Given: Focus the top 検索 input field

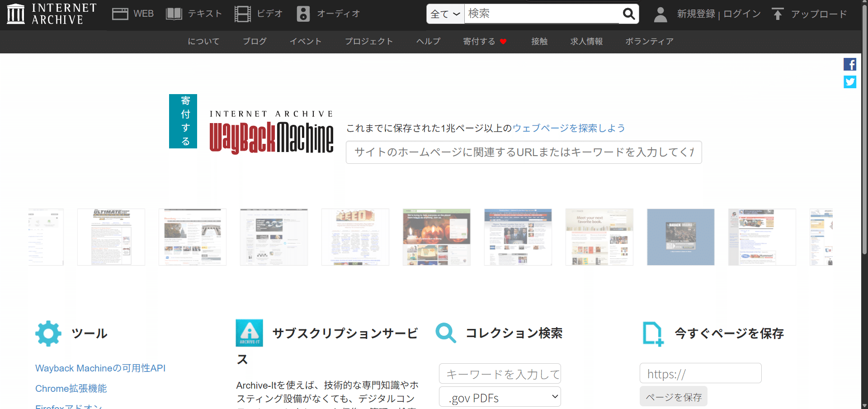Looking at the screenshot, I should 542,14.
